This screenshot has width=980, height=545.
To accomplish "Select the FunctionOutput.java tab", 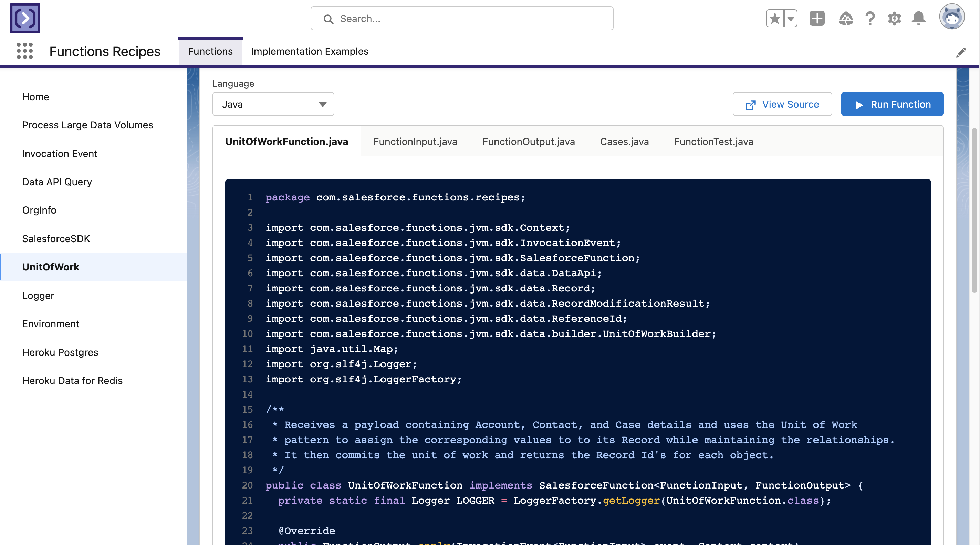I will (x=529, y=141).
